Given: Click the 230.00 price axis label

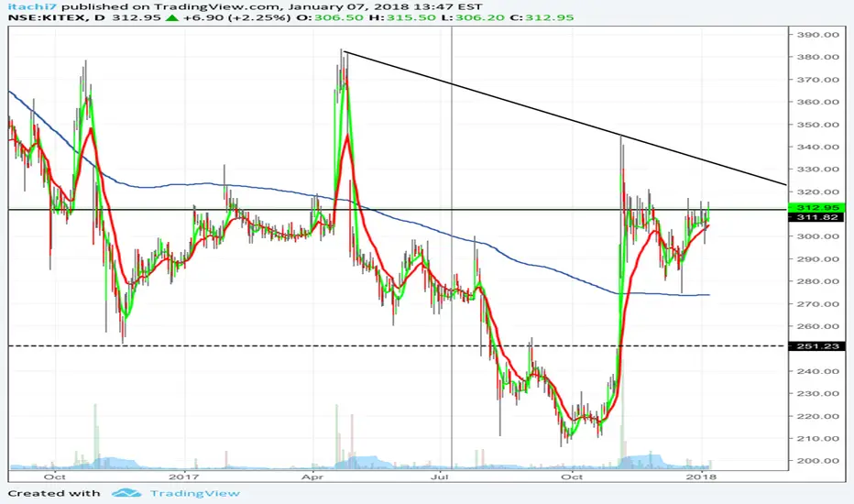Looking at the screenshot, I should (x=817, y=393).
